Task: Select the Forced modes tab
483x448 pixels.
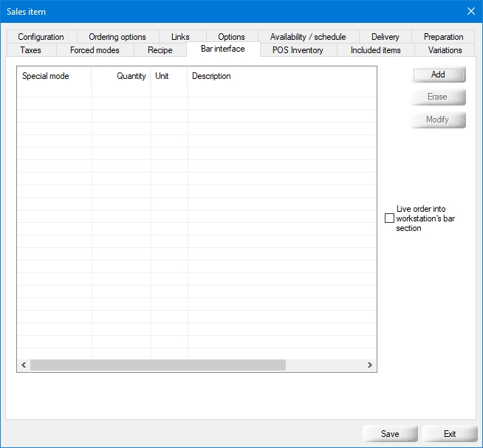Action: tap(95, 50)
